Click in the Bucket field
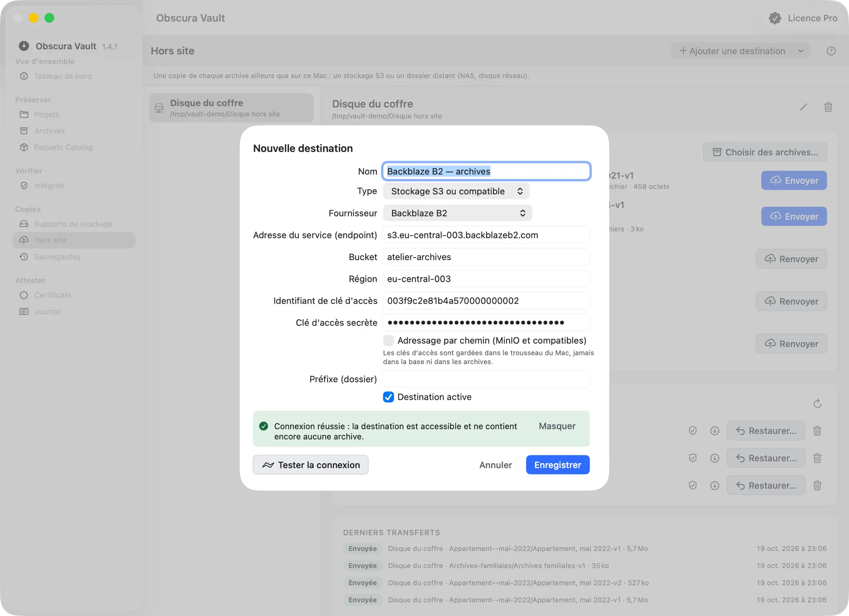849x616 pixels. 486,257
